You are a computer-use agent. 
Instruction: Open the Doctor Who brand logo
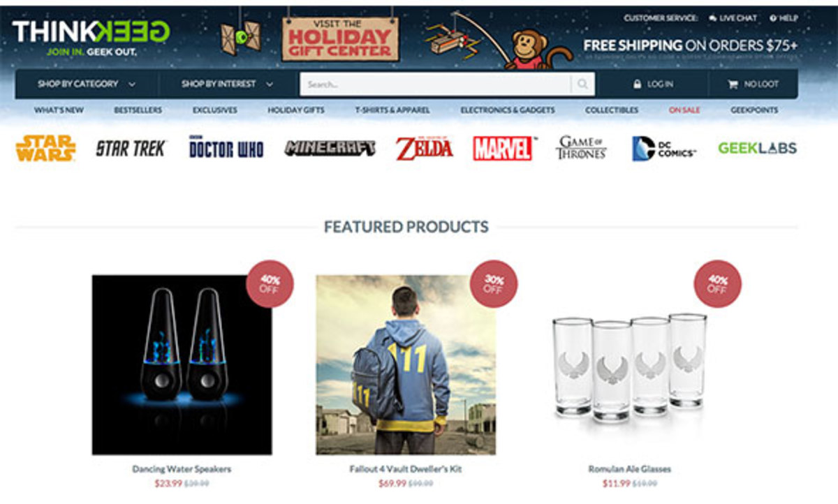(226, 148)
